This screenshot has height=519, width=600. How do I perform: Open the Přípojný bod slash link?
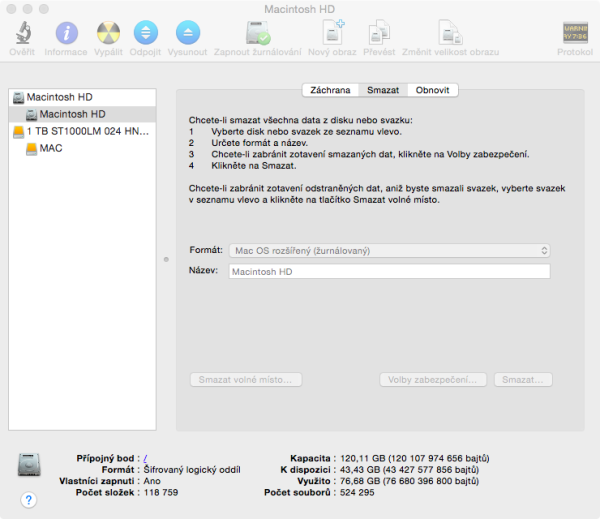(x=145, y=457)
